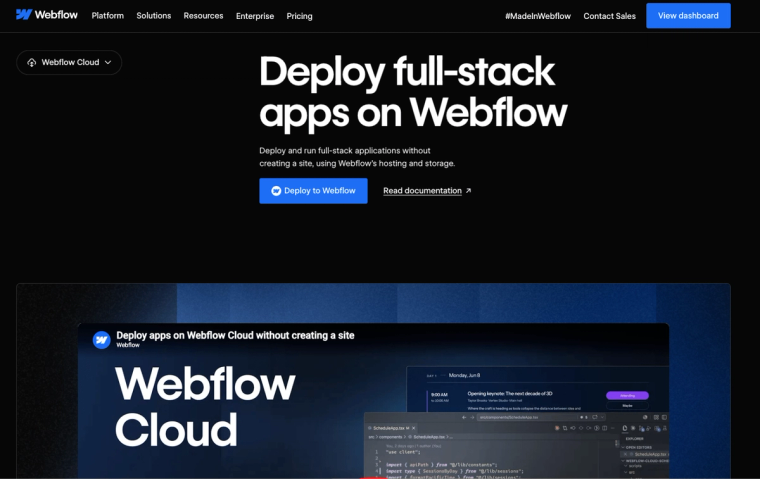Play the Webflow Cloud video thumbnail
Viewport: 760px width, 479px height.
(x=373, y=400)
